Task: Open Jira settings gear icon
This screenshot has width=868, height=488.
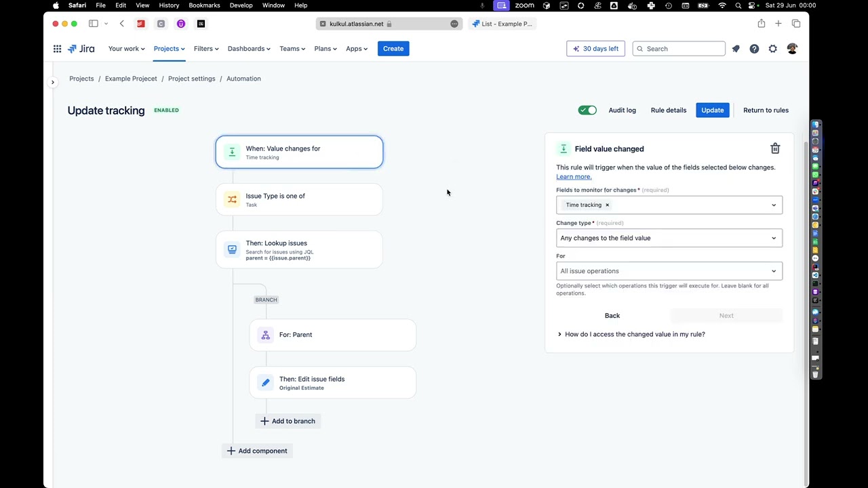Action: click(x=773, y=49)
